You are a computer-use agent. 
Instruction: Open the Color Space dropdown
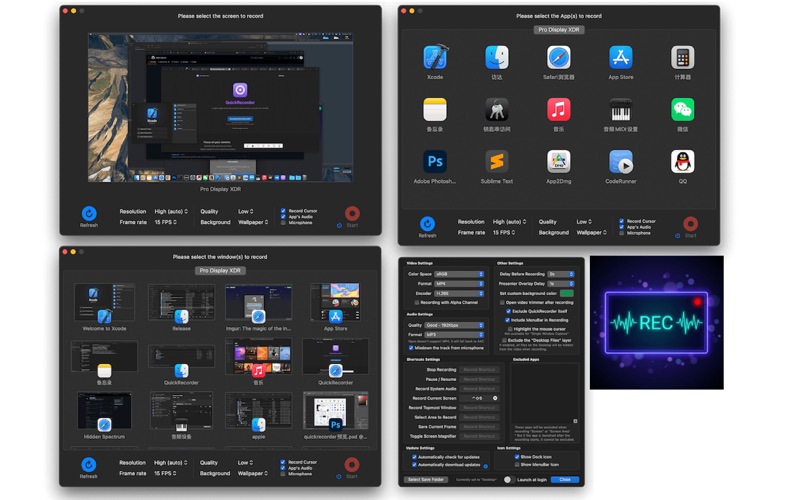click(x=459, y=274)
